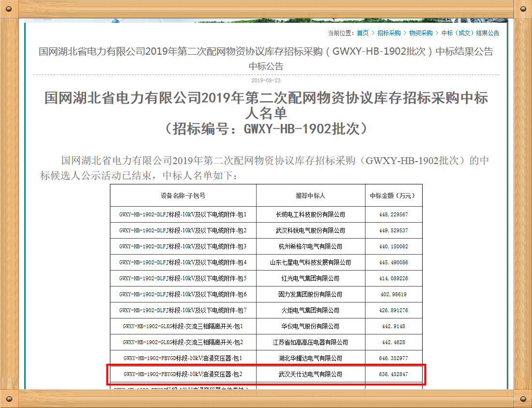Click the 当前位置 breadcrumb label
Screen dimensions: 532x408
coord(340,33)
